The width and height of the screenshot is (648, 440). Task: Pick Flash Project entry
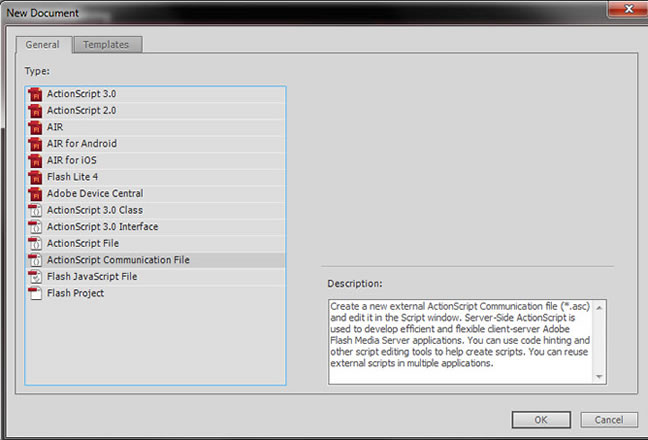click(155, 293)
